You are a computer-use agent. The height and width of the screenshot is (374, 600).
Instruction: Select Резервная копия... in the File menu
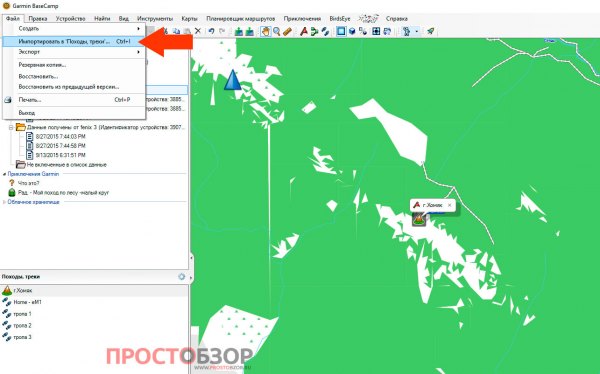(x=74, y=65)
